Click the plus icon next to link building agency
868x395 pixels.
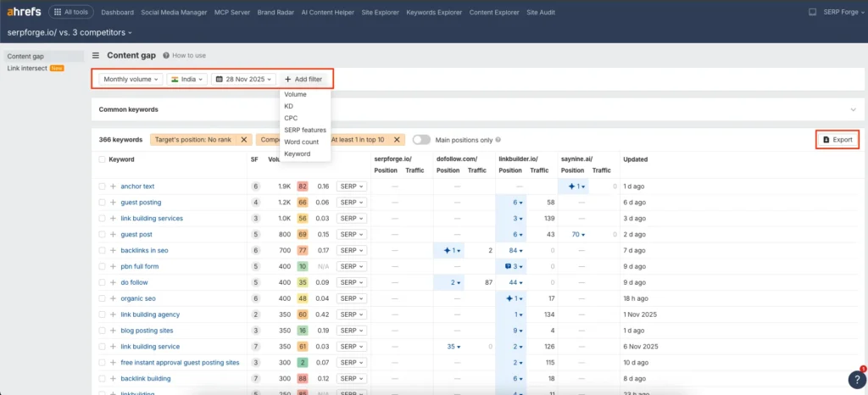(113, 314)
